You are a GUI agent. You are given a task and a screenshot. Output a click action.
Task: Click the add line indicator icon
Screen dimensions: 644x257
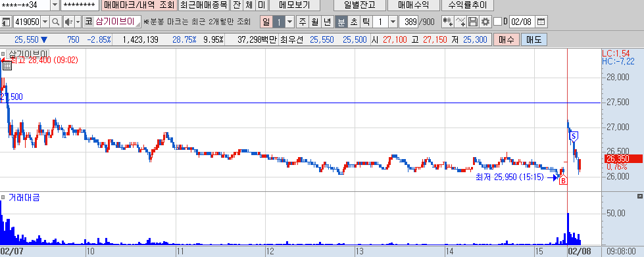tap(461, 22)
